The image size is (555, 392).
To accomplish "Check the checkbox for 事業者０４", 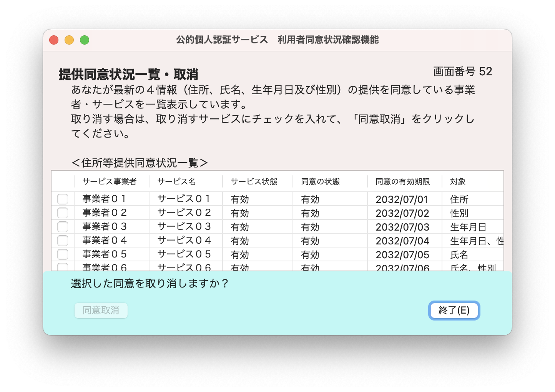I will point(62,241).
